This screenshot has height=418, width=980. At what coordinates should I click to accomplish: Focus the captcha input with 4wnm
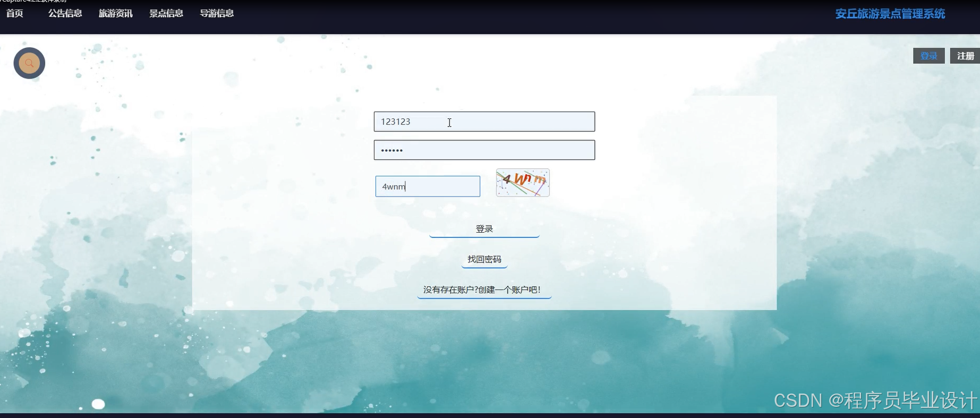click(428, 186)
